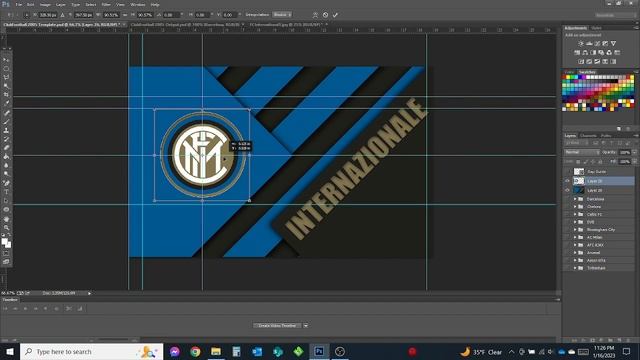The height and width of the screenshot is (360, 640).
Task: Switch to warp mode toggle
Action: (315, 15)
